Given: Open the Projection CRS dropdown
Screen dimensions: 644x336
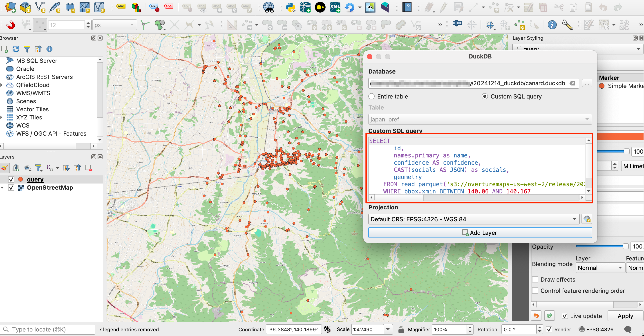Looking at the screenshot, I should coord(474,219).
